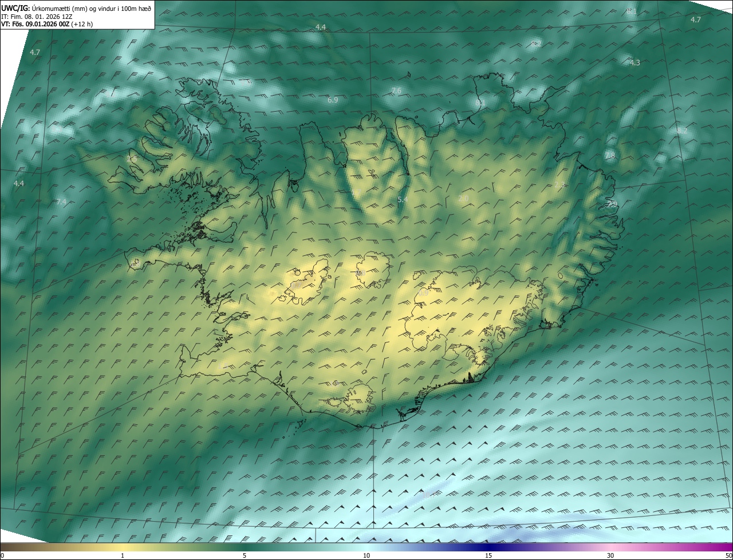Pick the dark navy segment of the color scale
The width and height of the screenshot is (733, 560).
pos(488,547)
